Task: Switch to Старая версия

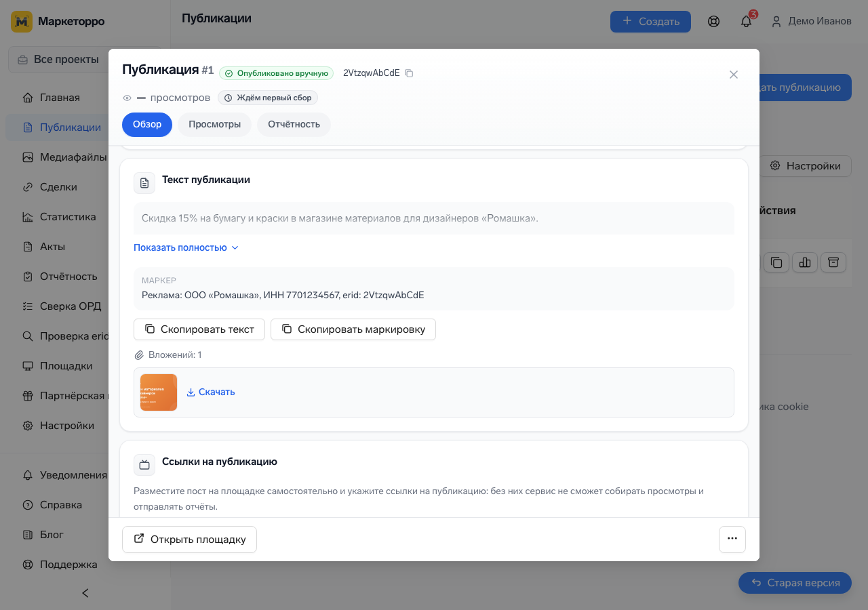Action: 795,583
